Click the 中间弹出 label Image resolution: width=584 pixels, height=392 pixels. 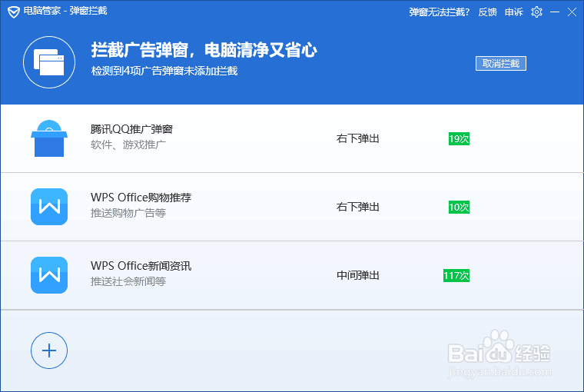pyautogui.click(x=358, y=275)
